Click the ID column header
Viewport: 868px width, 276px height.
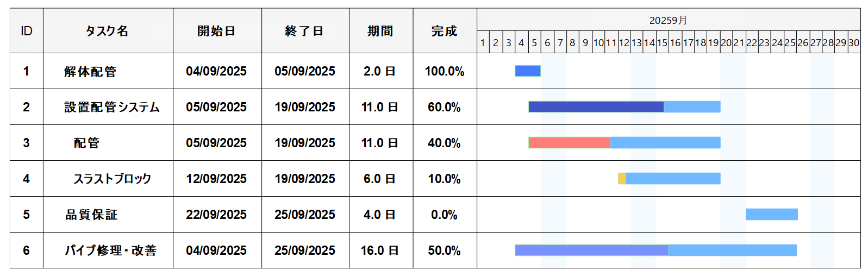pos(26,31)
